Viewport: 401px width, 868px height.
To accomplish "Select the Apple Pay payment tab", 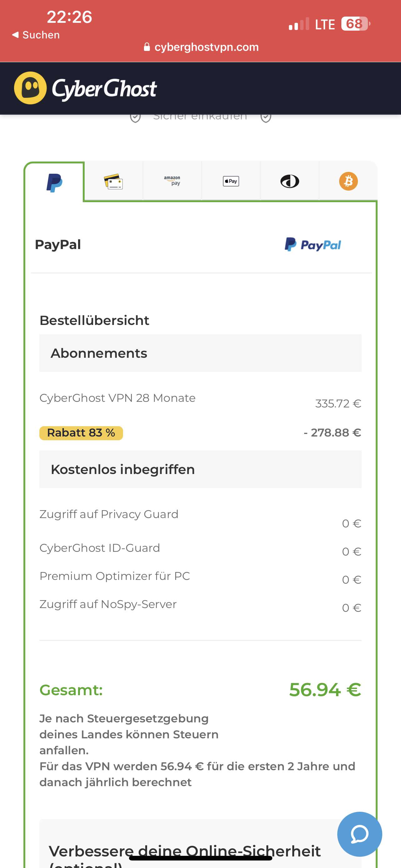I will [x=231, y=181].
